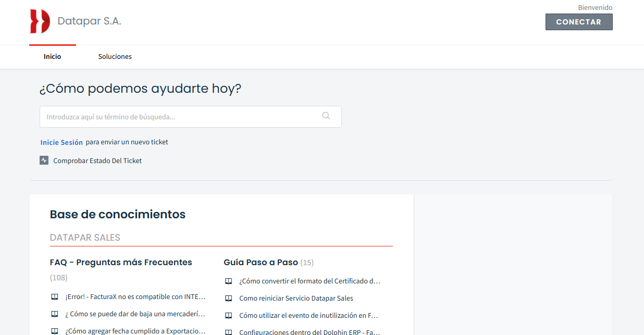
Task: Click the Datapar S.A. portal title
Action: [89, 21]
